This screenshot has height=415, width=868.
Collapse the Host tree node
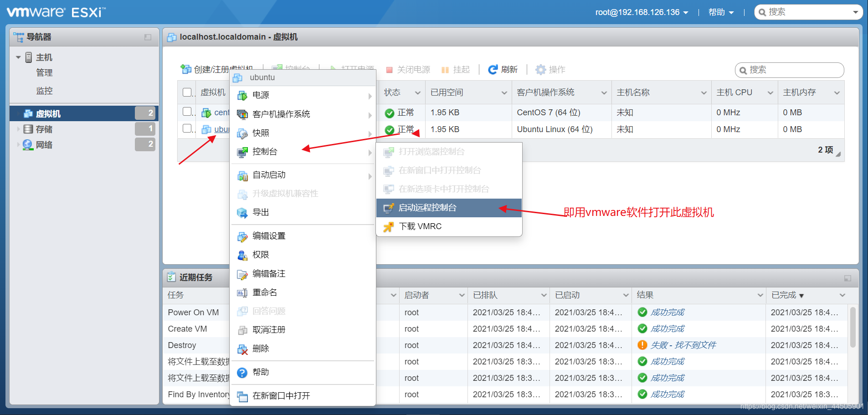click(18, 57)
